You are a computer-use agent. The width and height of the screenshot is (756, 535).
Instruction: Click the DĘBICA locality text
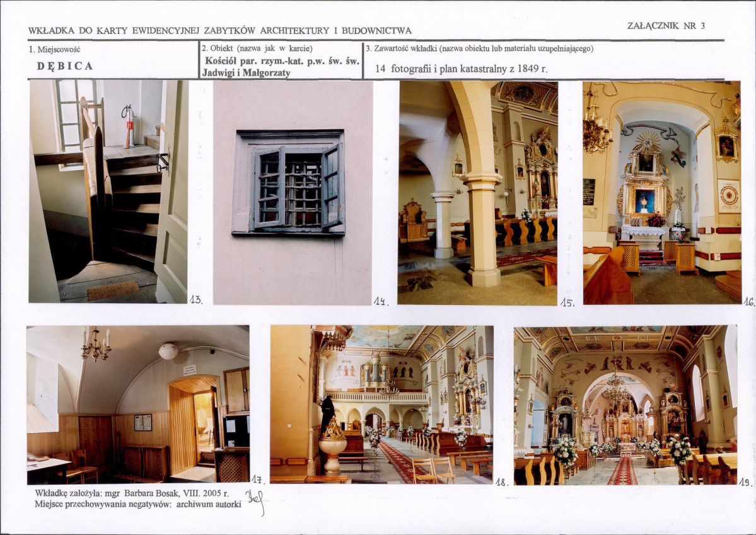pyautogui.click(x=65, y=66)
